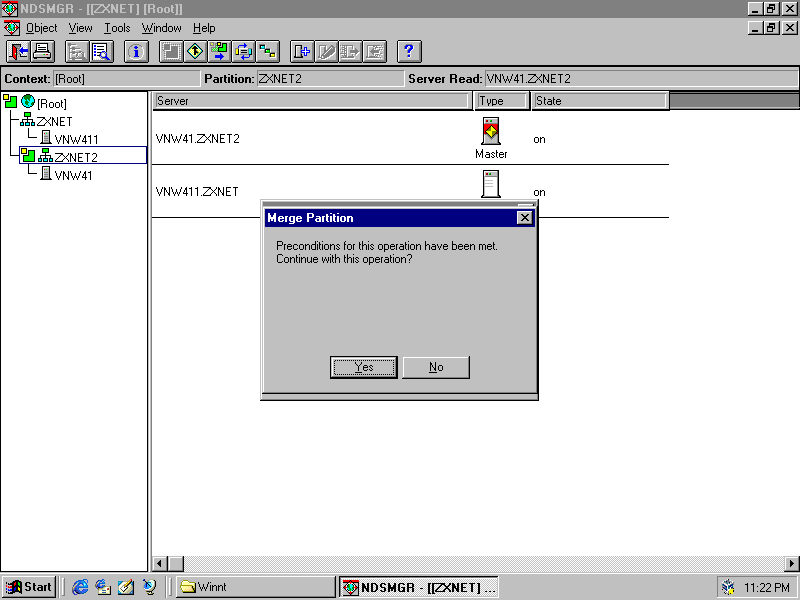This screenshot has height=600, width=800.
Task: Click the greyed edit replica toolbar icon
Action: pos(327,52)
